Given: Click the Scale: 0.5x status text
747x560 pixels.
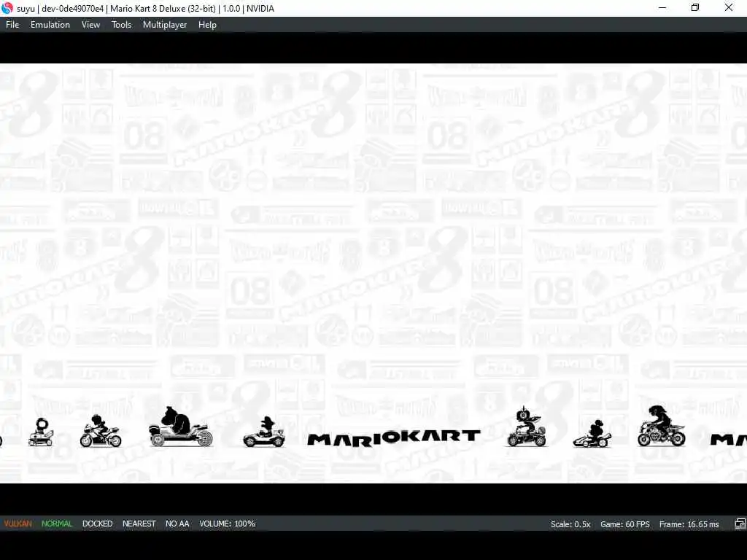Looking at the screenshot, I should [570, 524].
